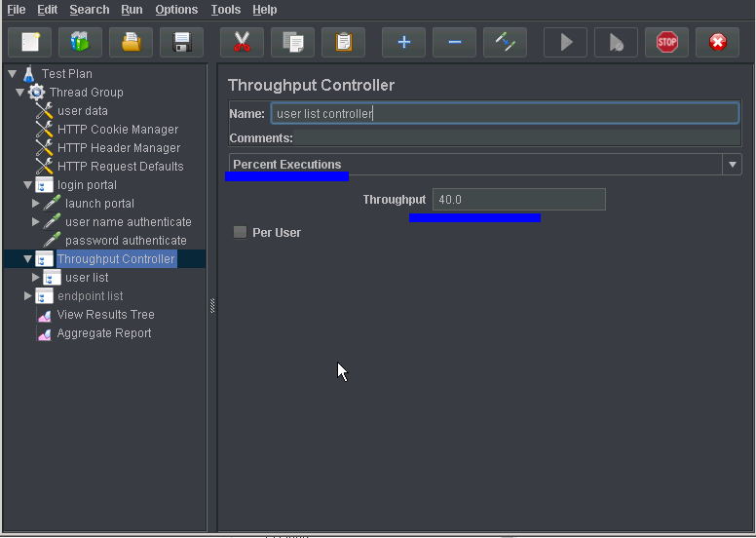Click the Throughput value field
The width and height of the screenshot is (756, 538).
[x=519, y=199]
